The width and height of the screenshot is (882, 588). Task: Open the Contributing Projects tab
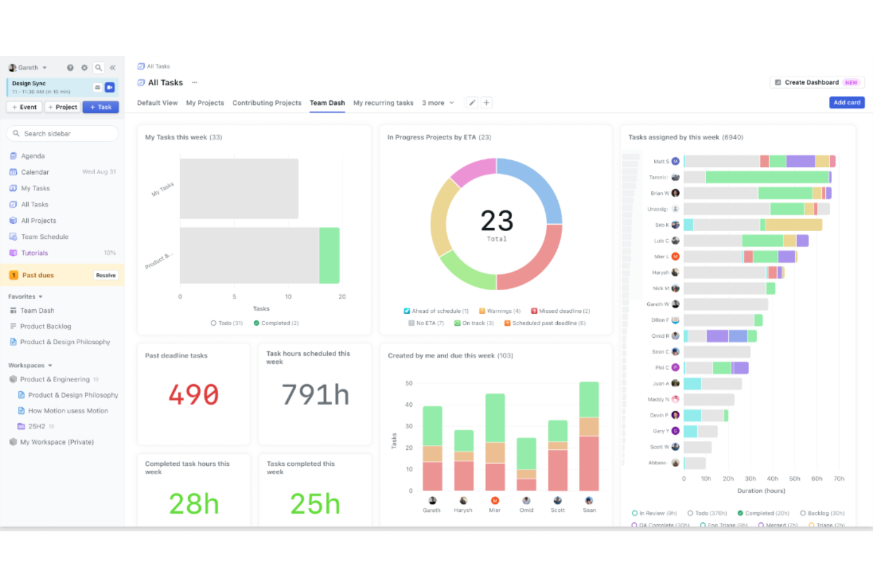pyautogui.click(x=266, y=102)
